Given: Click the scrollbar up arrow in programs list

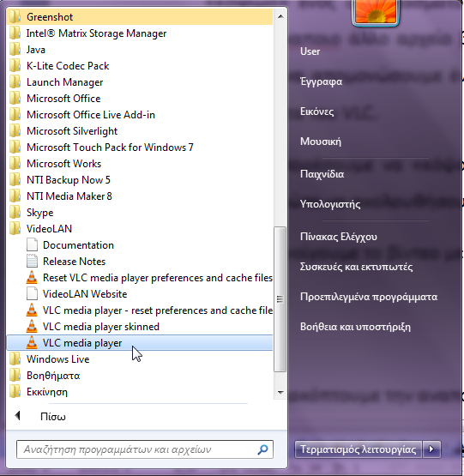Looking at the screenshot, I should pos(280,16).
